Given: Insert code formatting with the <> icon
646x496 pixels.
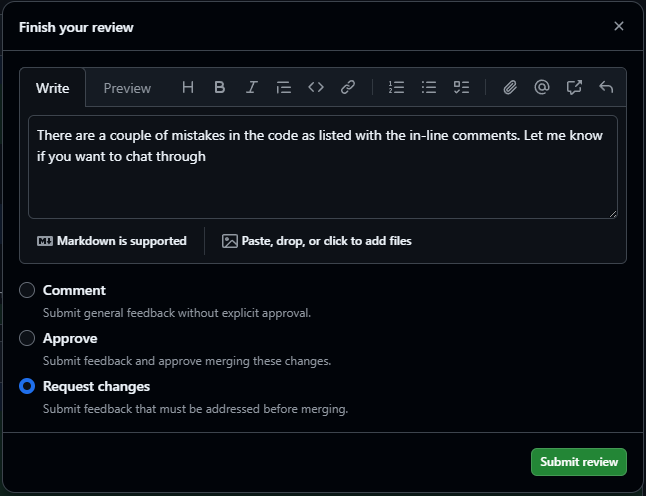Looking at the screenshot, I should 316,88.
